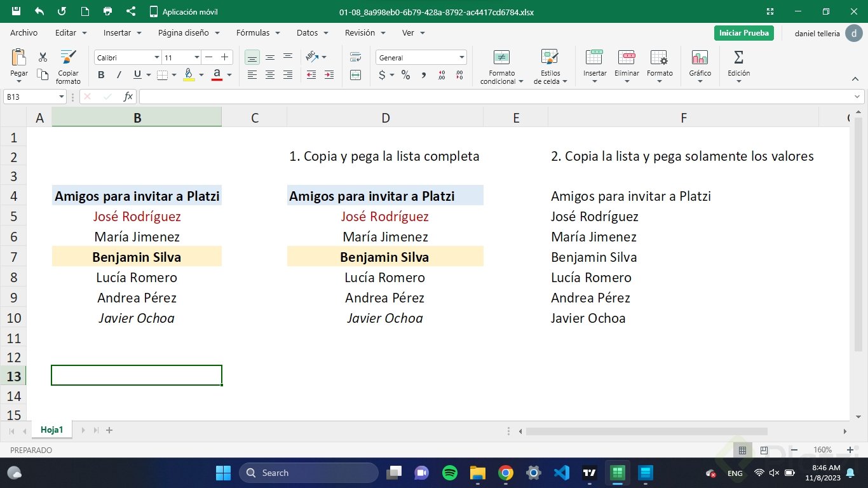The height and width of the screenshot is (488, 868).
Task: Open Aplicación móvil
Action: [184, 11]
